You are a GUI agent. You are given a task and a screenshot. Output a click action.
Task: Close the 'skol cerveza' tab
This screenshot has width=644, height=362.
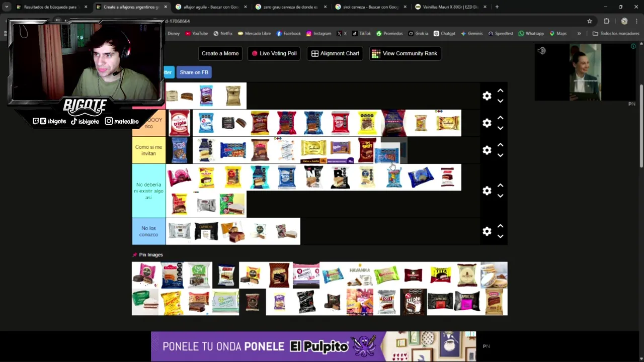(405, 7)
